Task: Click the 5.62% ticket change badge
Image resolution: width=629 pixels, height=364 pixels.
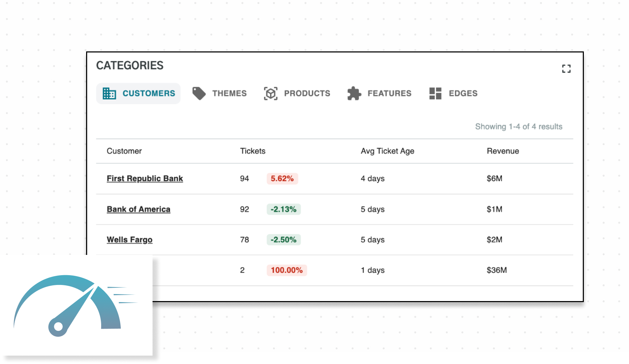Action: pyautogui.click(x=282, y=179)
